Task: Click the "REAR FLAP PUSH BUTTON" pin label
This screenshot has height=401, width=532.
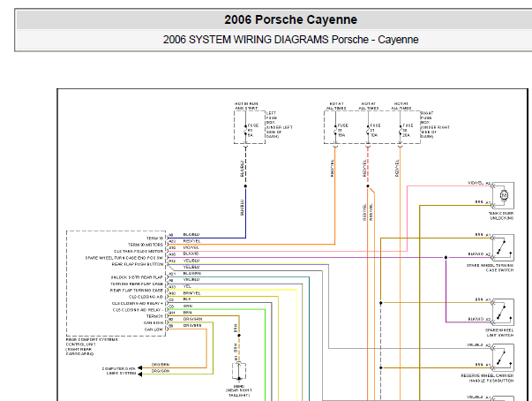Action: pyautogui.click(x=138, y=264)
